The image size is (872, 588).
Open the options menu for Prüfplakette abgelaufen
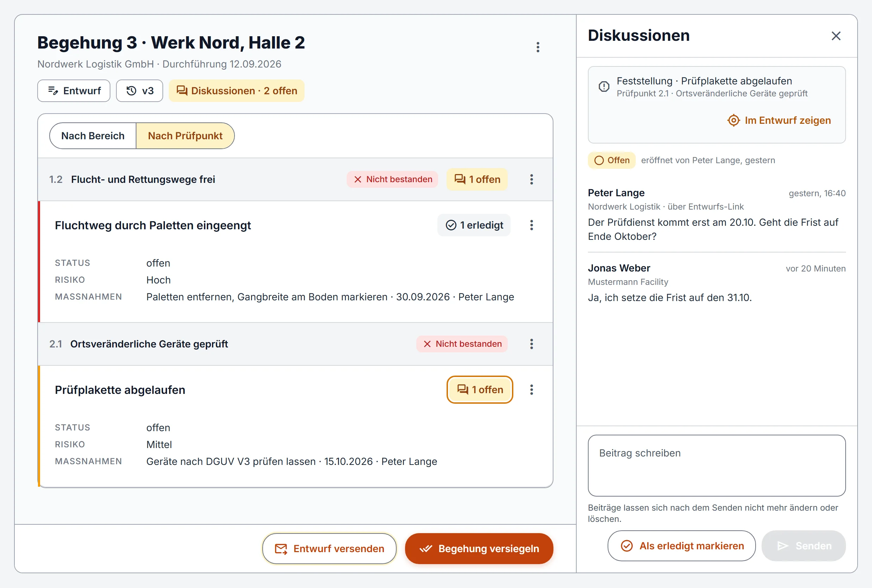pyautogui.click(x=531, y=390)
